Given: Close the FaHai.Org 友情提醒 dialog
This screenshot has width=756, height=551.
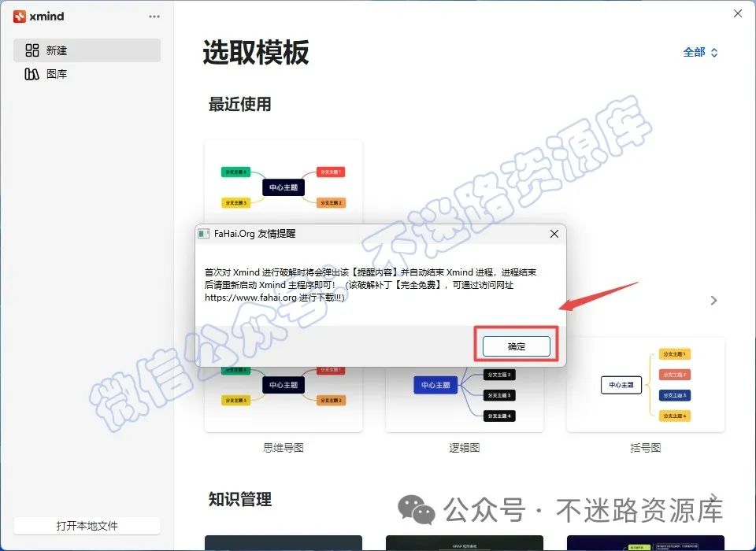Looking at the screenshot, I should 554,234.
